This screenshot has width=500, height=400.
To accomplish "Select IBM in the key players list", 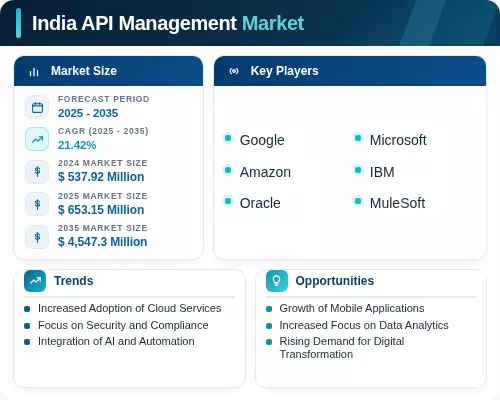I will pos(382,172).
